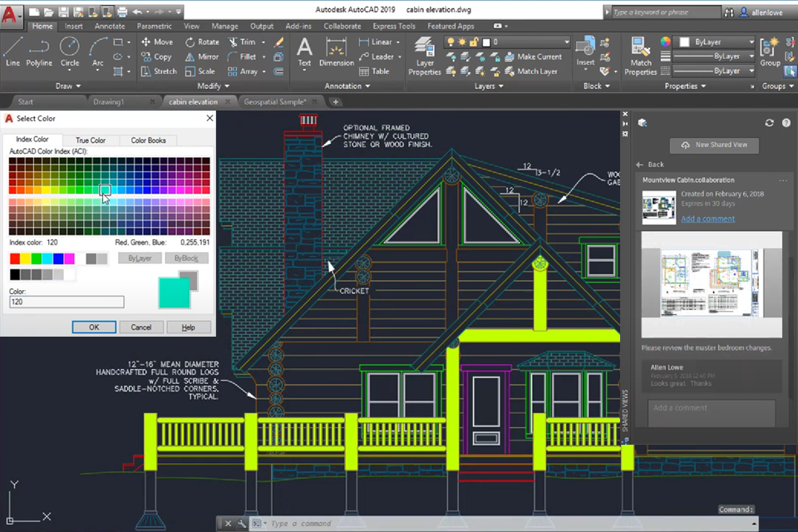Expand the Layers panel dropdown

489,86
